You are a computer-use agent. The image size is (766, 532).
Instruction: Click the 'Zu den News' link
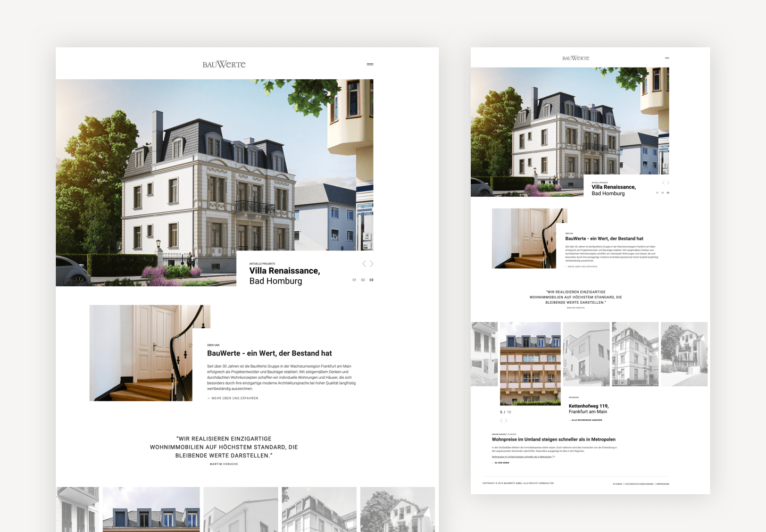coord(501,463)
